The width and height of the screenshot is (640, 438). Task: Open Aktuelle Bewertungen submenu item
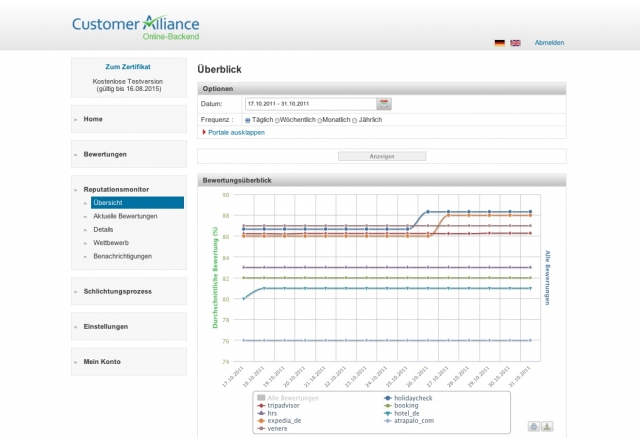pos(125,216)
